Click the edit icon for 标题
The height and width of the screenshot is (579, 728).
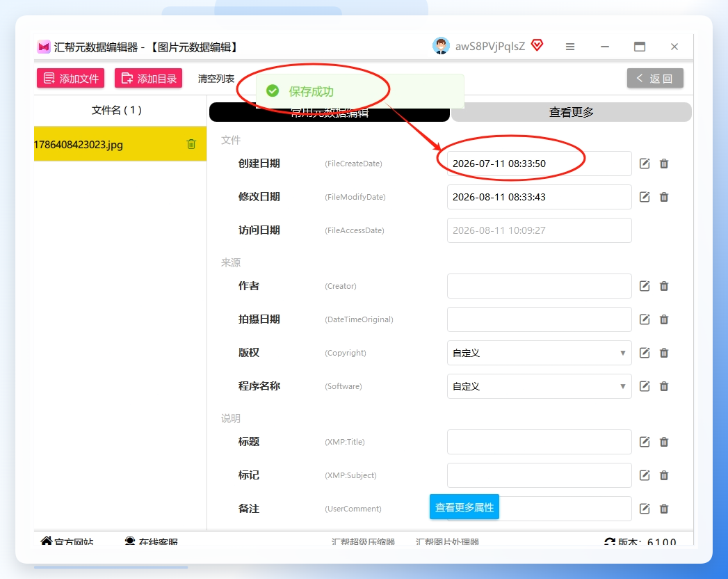[x=645, y=442]
